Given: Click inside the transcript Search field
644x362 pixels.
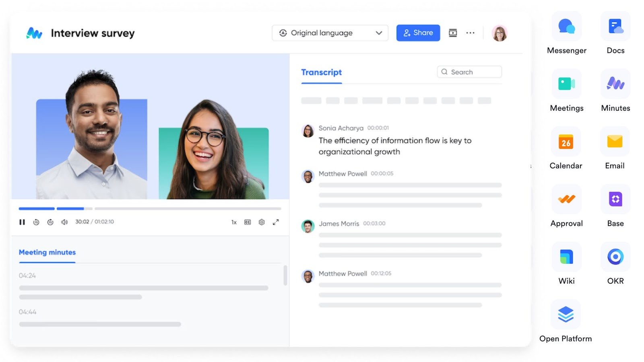Looking at the screenshot, I should coord(469,72).
